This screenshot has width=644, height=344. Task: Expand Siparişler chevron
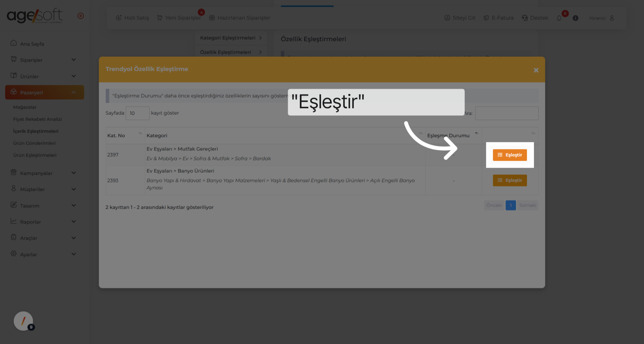74,60
